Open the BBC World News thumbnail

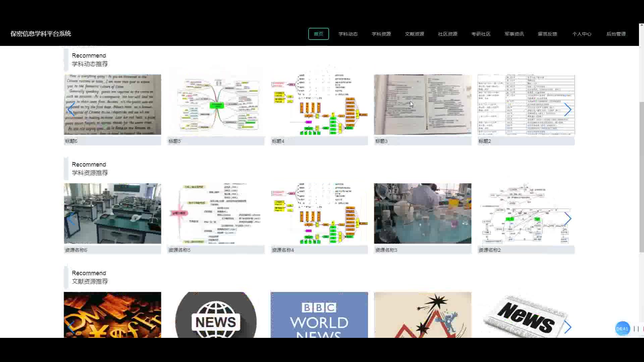pyautogui.click(x=319, y=315)
